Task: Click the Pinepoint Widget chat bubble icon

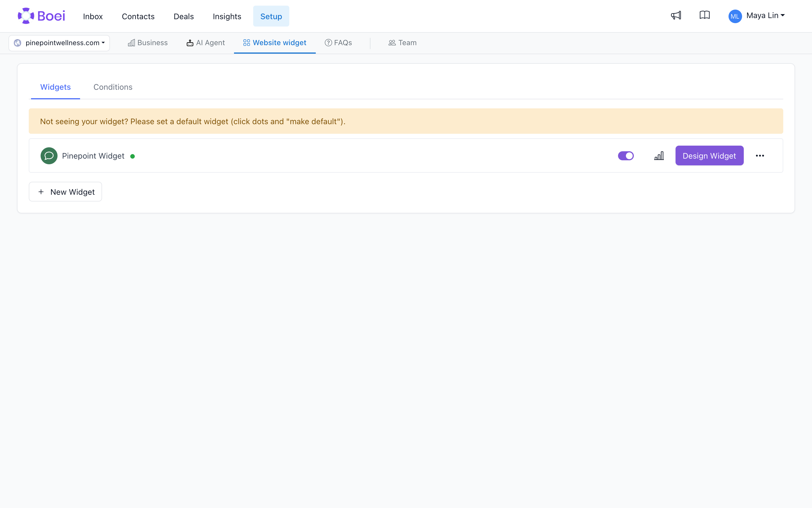Action: click(49, 156)
